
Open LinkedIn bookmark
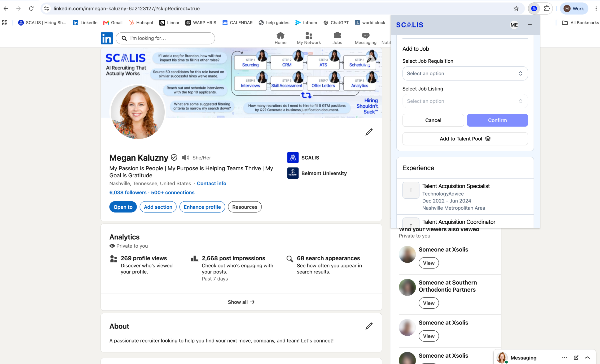[x=85, y=23]
